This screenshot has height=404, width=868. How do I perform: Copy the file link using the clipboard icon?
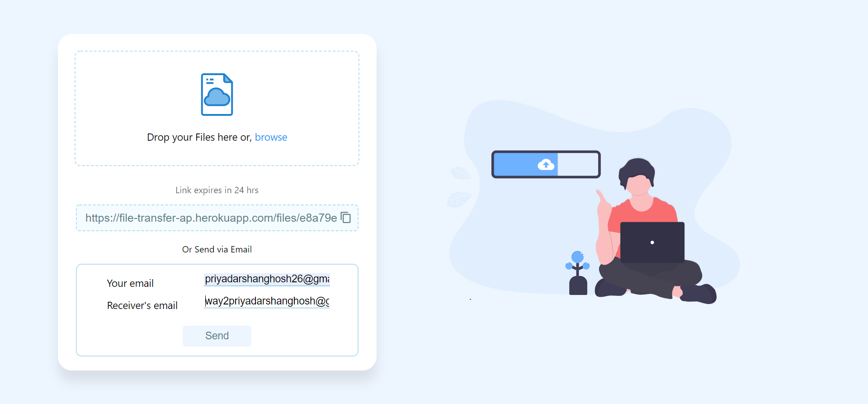pos(346,218)
